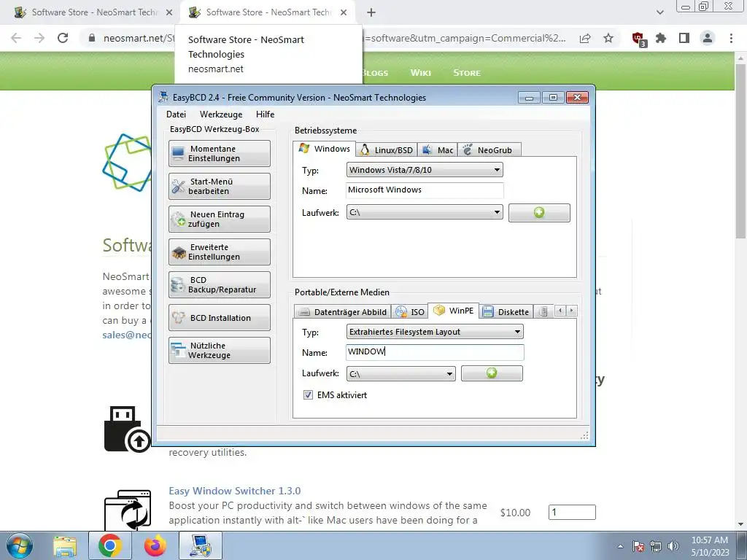Open the Chrome tab search chevron
This screenshot has width=747, height=560.
click(659, 13)
